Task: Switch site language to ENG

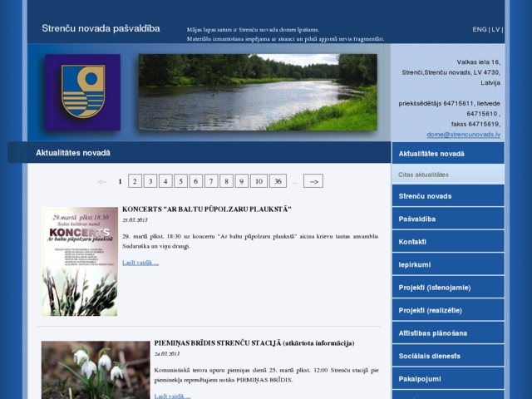Action: (x=480, y=29)
